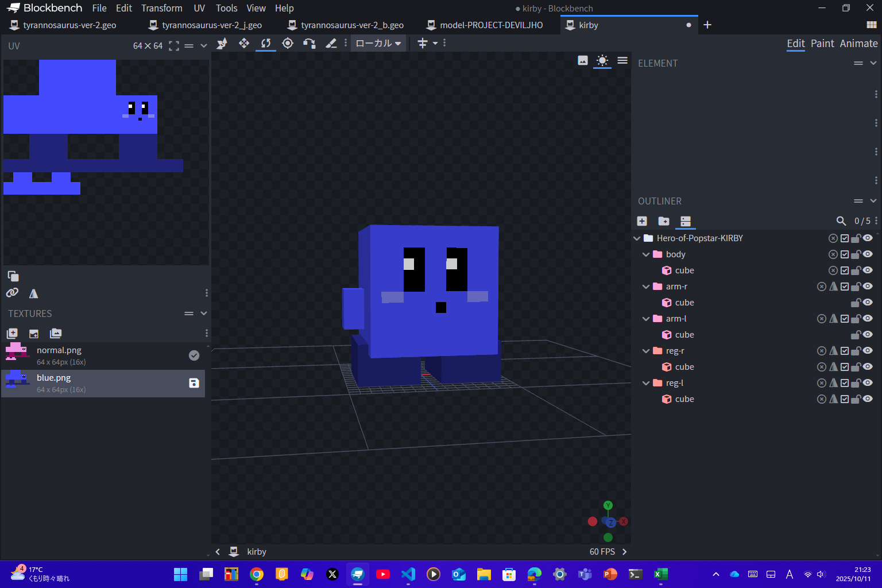Viewport: 882px width, 588px height.
Task: Collapse the Hero-of-Popstar-KIRBY root group
Action: (x=637, y=238)
